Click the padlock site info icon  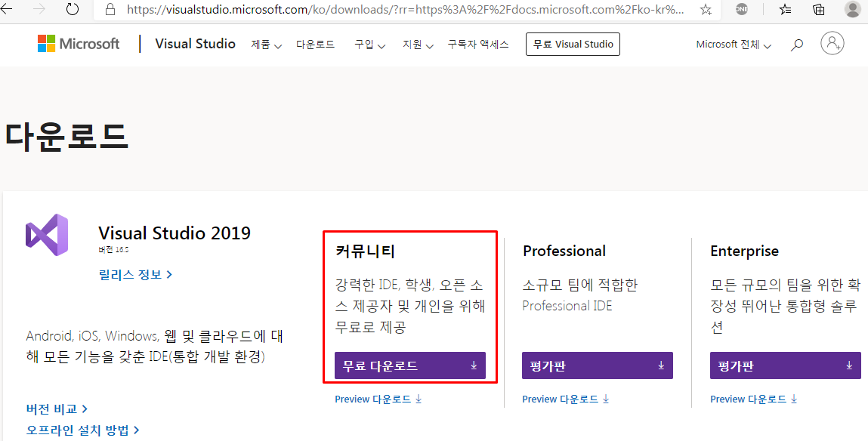click(x=110, y=9)
